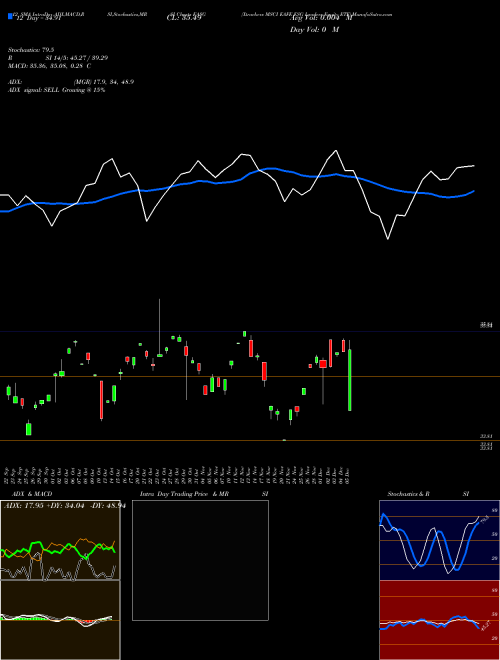
Task: Select the "Stochastics: 79.5" reading
Action: [31, 50]
